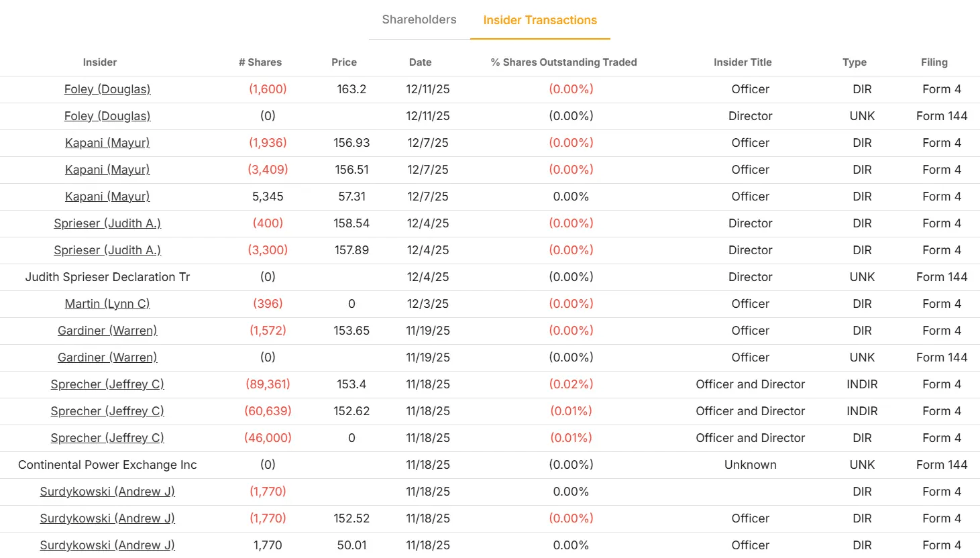Sort the table by the Insider column
This screenshot has width=980, height=558.
(x=99, y=62)
